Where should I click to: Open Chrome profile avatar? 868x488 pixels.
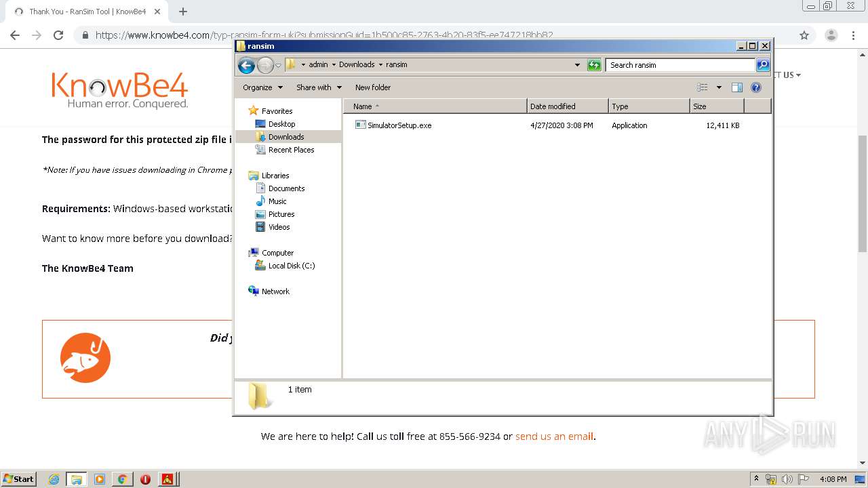pyautogui.click(x=831, y=35)
